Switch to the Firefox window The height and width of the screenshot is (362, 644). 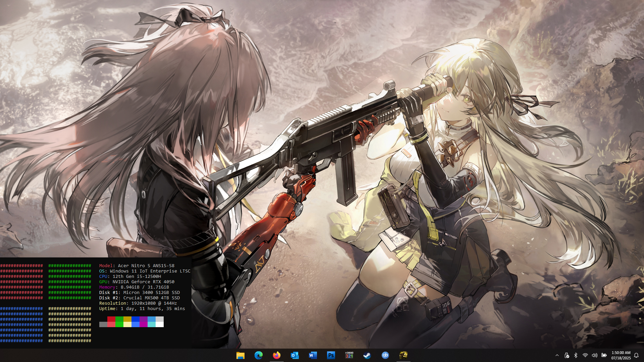click(x=277, y=355)
